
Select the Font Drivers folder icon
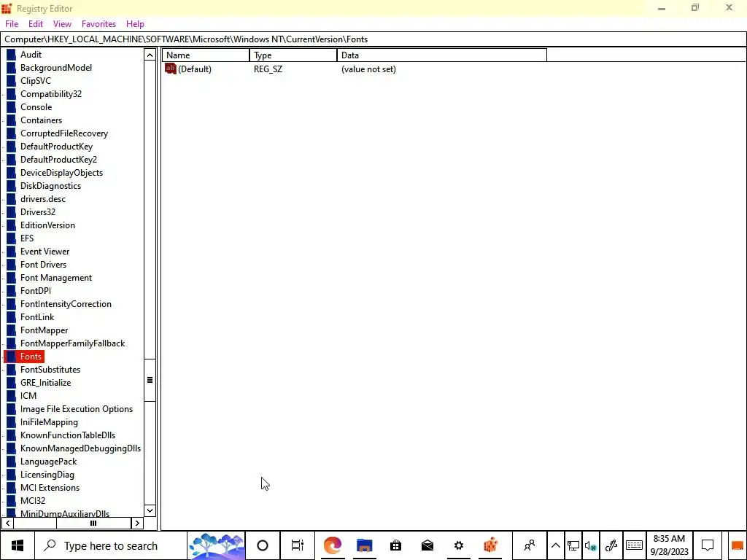point(11,264)
